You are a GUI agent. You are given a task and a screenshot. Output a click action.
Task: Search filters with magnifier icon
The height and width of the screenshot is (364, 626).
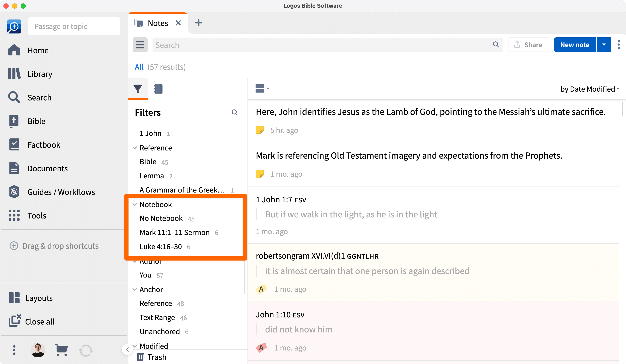[x=235, y=112]
